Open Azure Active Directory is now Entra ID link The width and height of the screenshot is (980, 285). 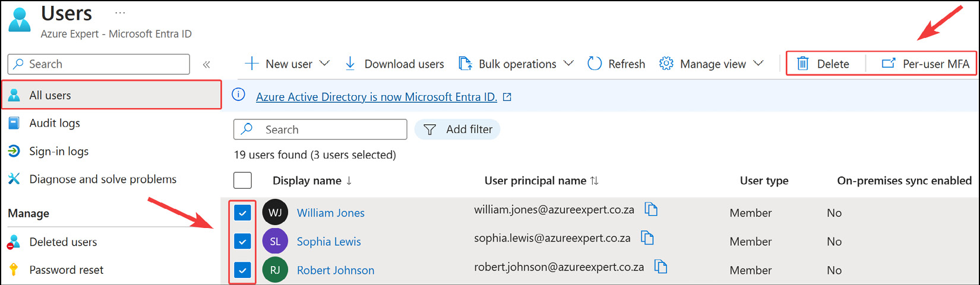377,97
